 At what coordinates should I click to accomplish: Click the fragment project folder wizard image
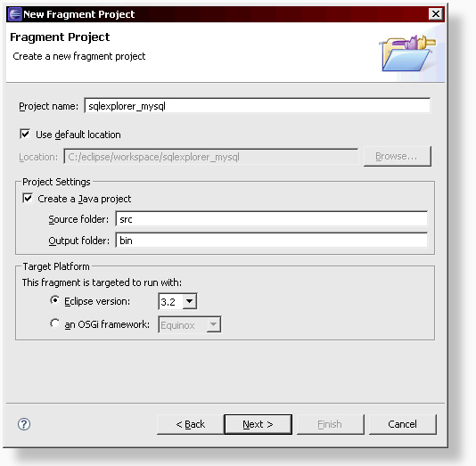click(x=407, y=53)
